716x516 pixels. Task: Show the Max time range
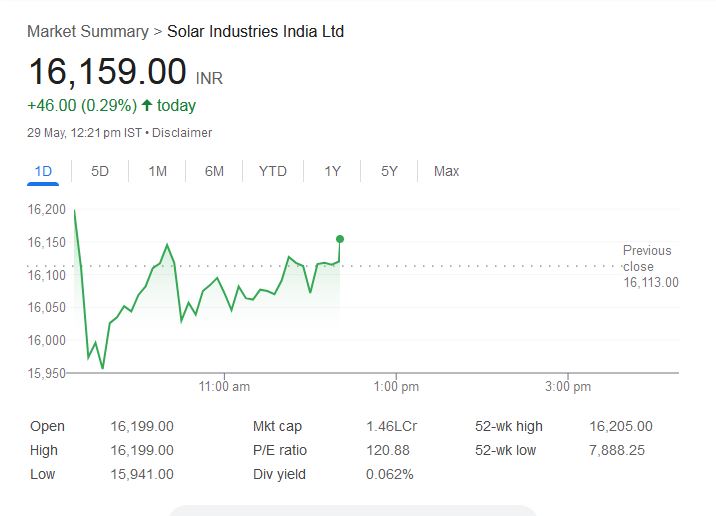coord(446,171)
